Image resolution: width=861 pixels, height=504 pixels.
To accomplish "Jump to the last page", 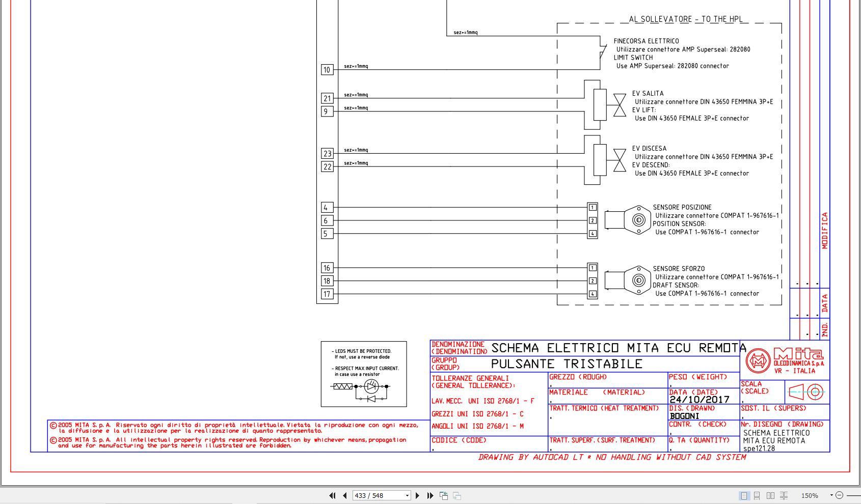I will coord(430,495).
